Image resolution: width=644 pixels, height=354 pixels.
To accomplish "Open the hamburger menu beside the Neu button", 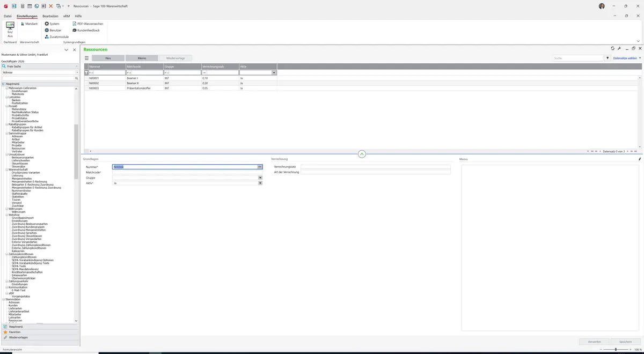I will coord(86,58).
